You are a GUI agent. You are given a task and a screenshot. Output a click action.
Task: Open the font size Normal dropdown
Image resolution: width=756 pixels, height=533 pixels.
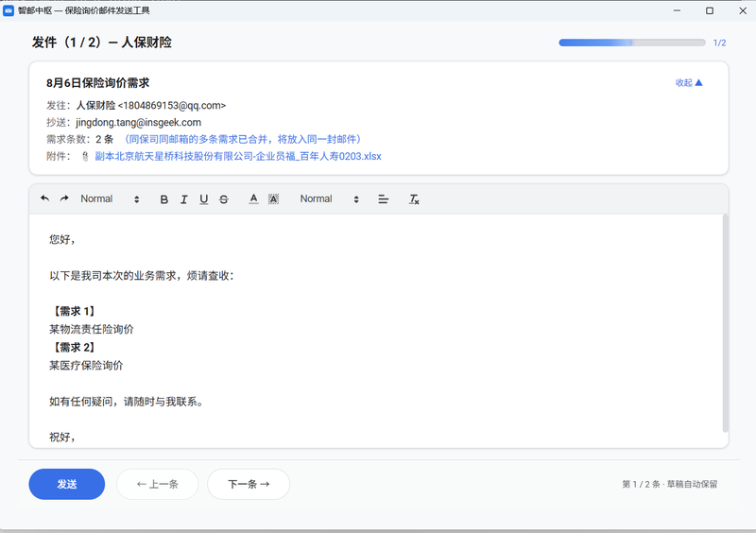(x=330, y=199)
